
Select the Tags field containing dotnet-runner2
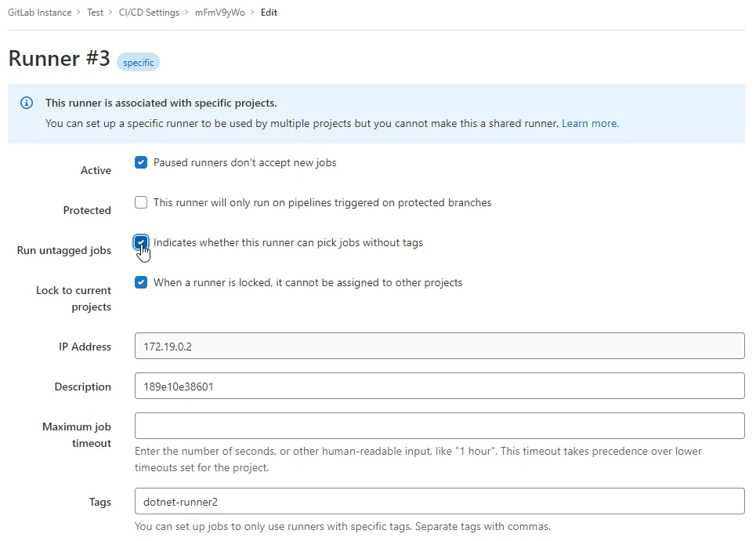pos(439,501)
